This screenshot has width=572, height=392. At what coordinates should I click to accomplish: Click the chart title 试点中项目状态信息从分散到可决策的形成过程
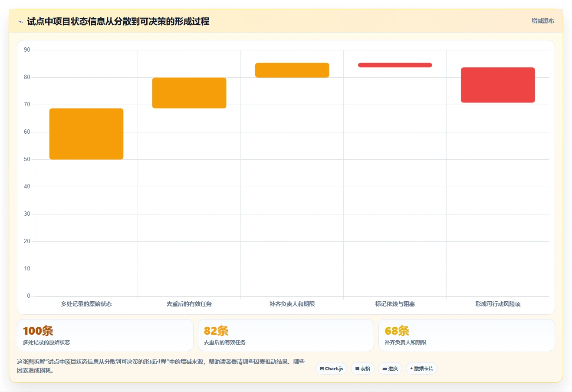118,21
